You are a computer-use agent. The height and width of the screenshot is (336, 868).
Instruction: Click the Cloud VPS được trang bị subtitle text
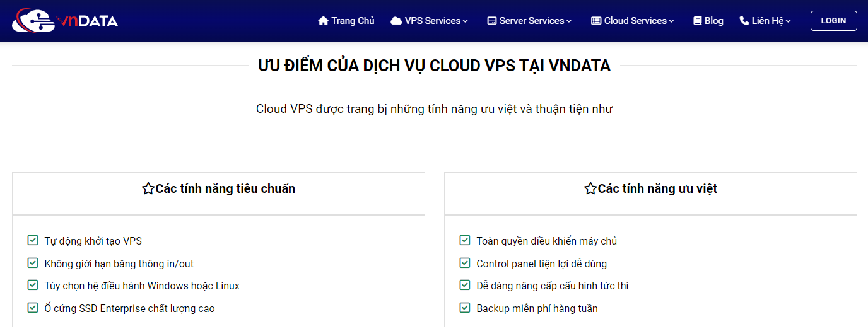click(434, 109)
